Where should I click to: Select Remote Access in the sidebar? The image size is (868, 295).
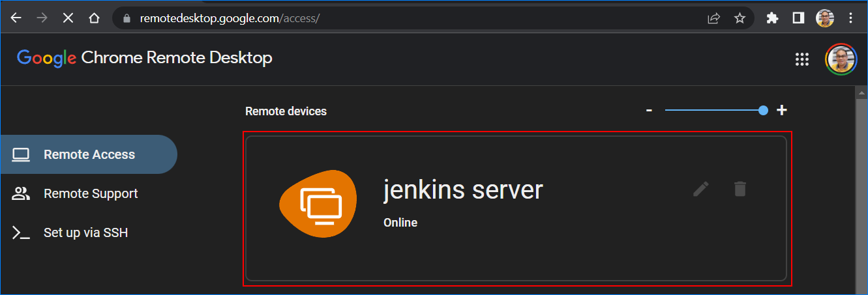(x=89, y=154)
